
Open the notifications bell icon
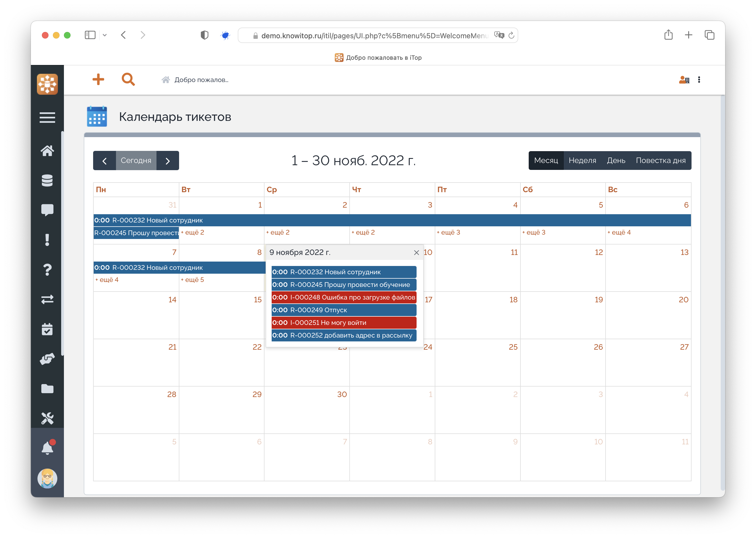coord(47,448)
